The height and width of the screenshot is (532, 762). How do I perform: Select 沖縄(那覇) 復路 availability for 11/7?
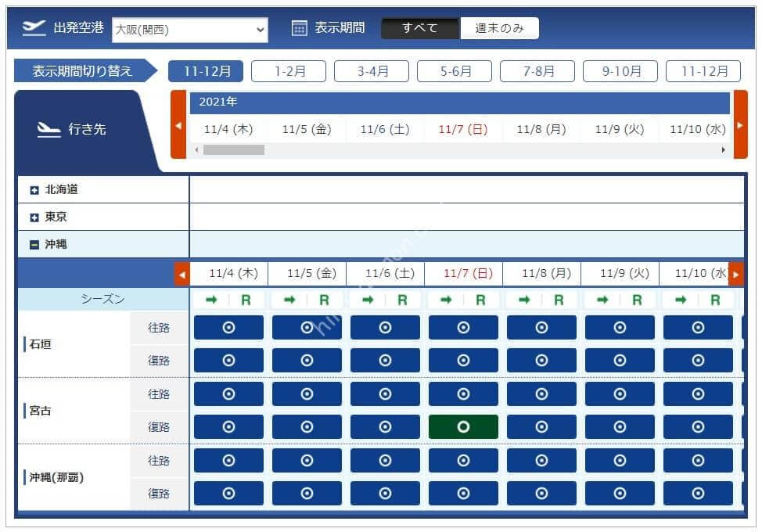463,494
